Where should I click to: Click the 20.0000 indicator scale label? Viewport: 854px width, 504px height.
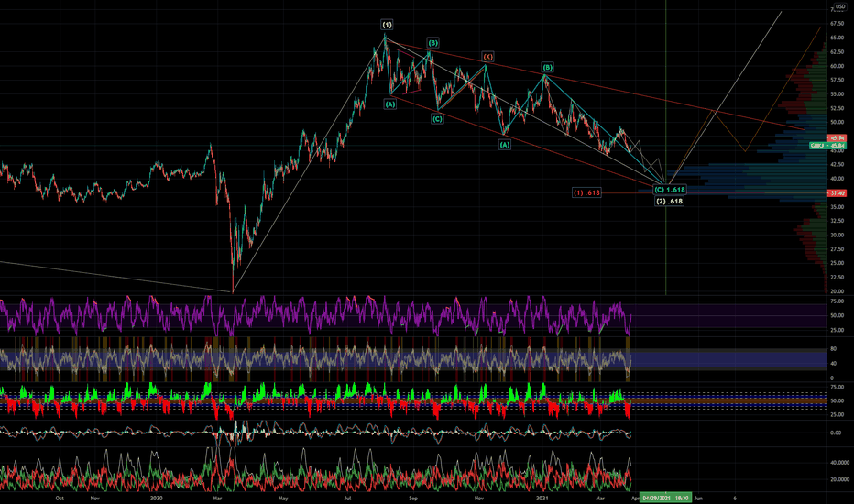(839, 479)
